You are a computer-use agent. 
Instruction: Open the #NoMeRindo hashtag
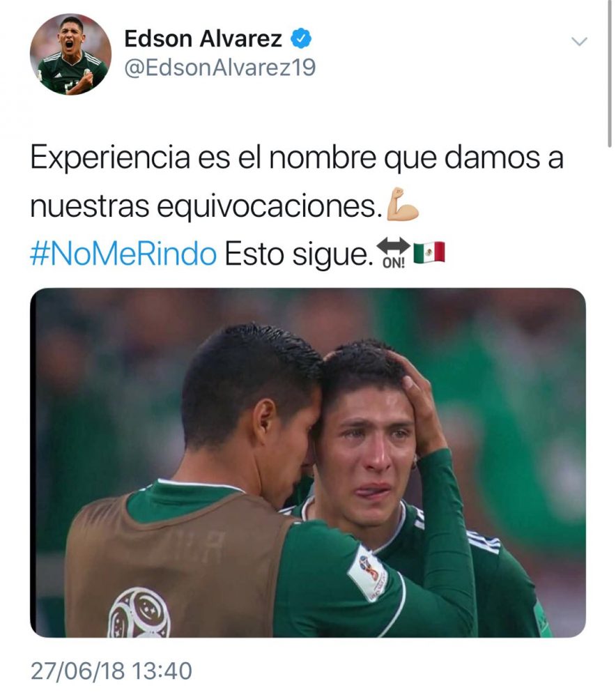(123, 254)
